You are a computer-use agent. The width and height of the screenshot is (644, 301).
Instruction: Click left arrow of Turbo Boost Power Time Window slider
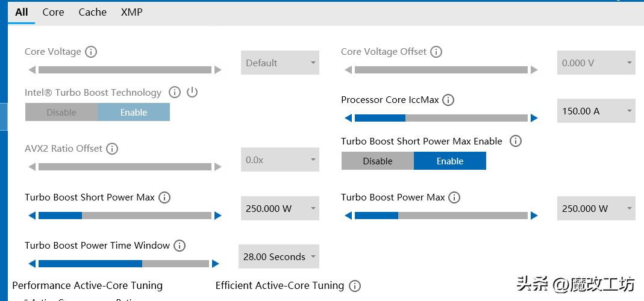pos(32,264)
